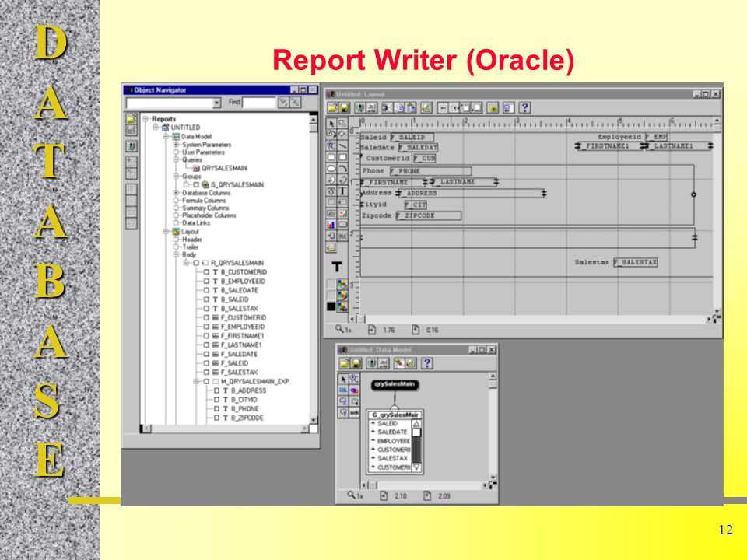Click inside the Find input field
Viewport: 747px width, 560px height.
click(x=258, y=102)
